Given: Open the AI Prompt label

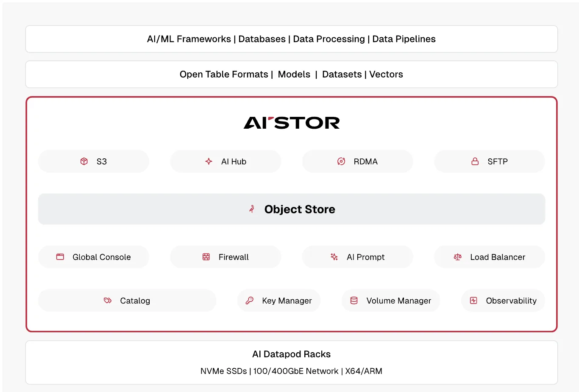Looking at the screenshot, I should click(x=366, y=257).
